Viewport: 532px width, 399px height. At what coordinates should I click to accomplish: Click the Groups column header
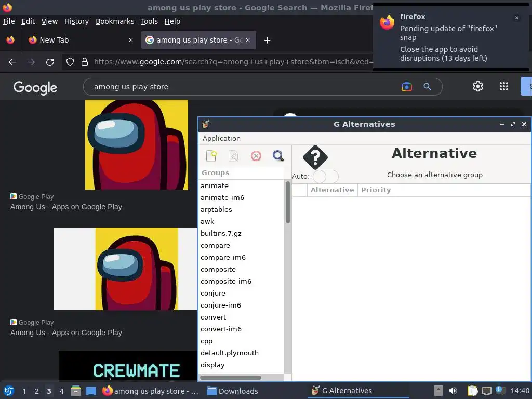pyautogui.click(x=241, y=172)
